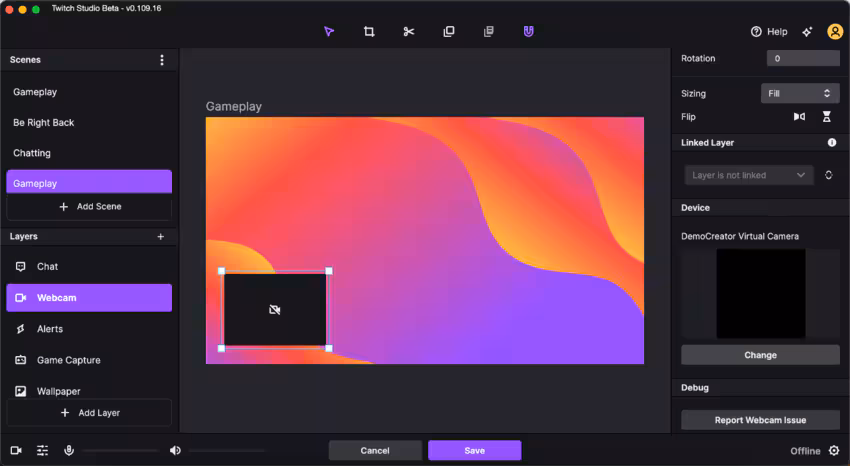Click the Cancel button
The width and height of the screenshot is (850, 466).
pyautogui.click(x=375, y=450)
